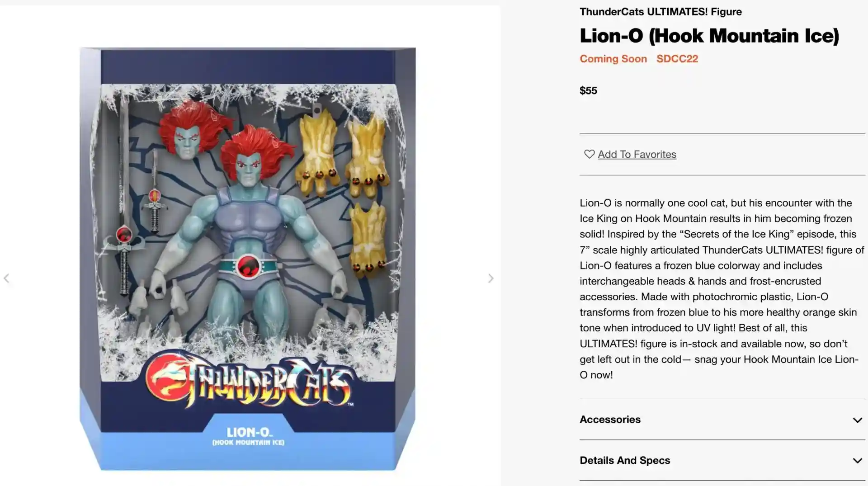Screen dimensions: 868x486
Task: Open the Details And Specs heading
Action: [x=625, y=460]
